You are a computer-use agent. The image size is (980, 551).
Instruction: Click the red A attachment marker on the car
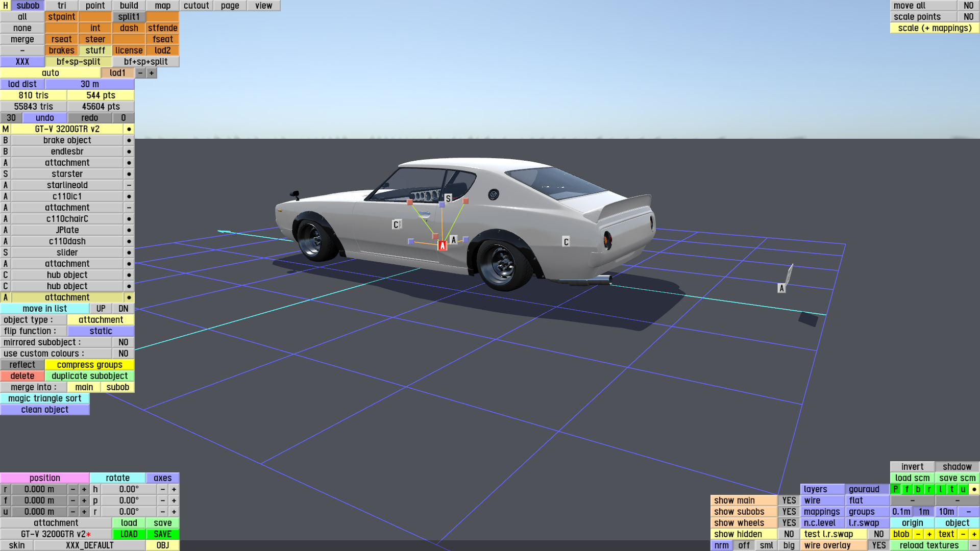443,245
